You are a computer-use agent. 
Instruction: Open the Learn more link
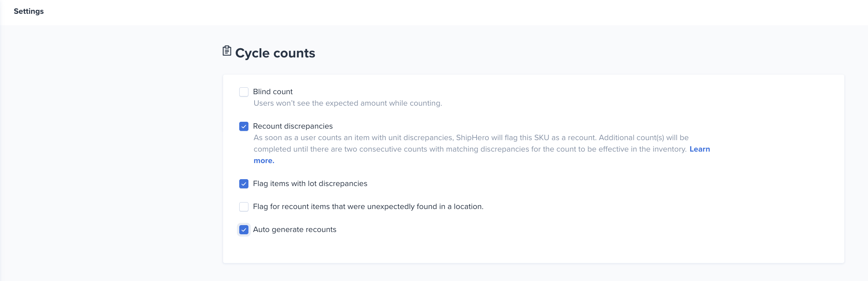point(700,149)
